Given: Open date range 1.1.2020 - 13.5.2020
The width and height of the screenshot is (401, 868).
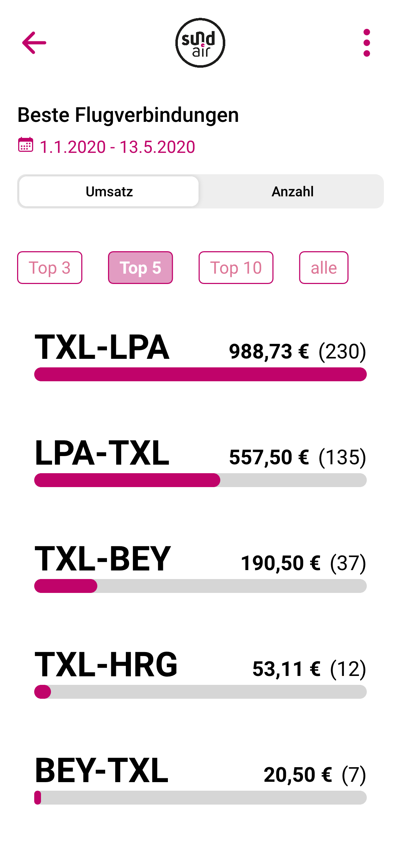Looking at the screenshot, I should click(x=117, y=147).
